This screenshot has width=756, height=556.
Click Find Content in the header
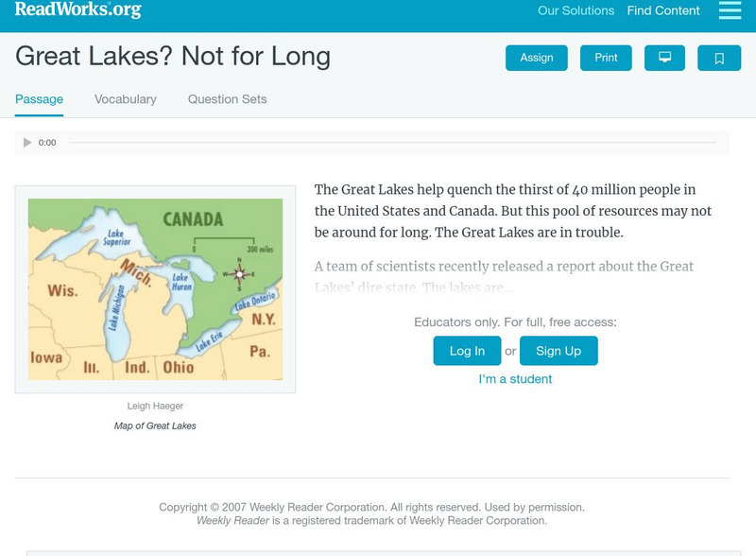[662, 10]
